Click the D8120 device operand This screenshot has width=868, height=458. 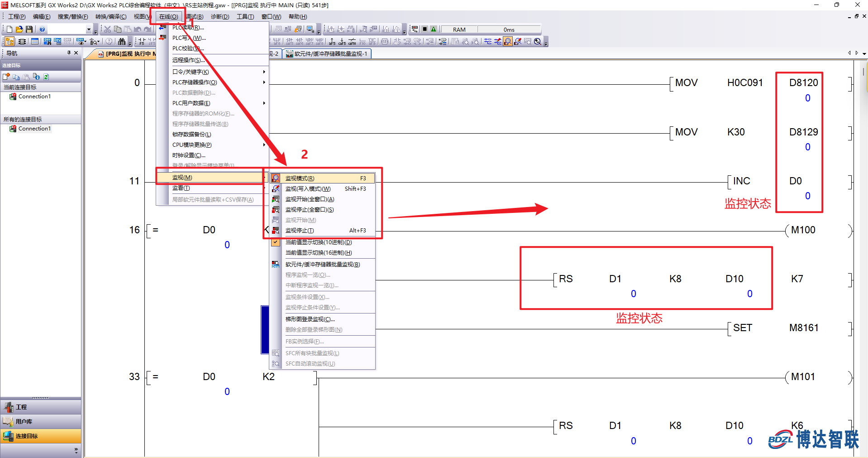coord(804,82)
